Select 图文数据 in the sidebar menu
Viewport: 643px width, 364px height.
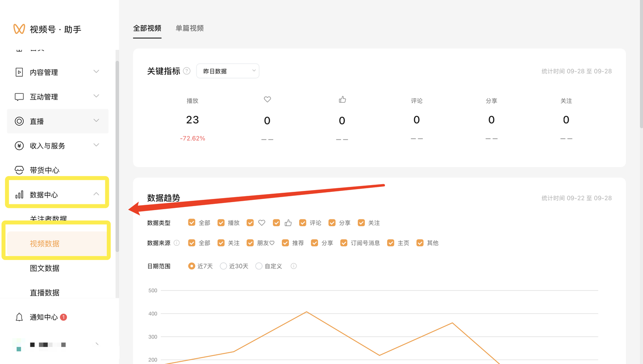coord(45,268)
